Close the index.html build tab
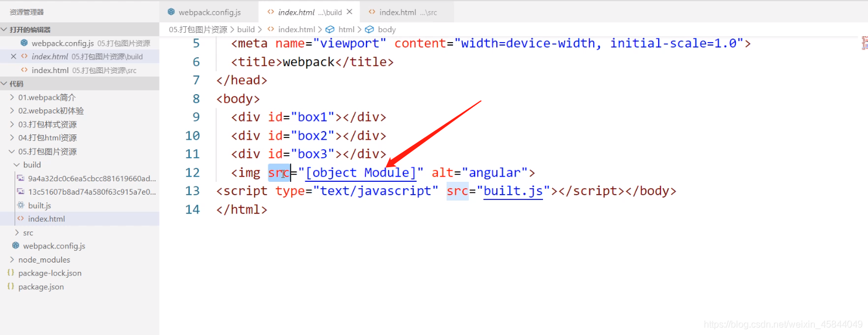This screenshot has width=868, height=335. 350,12
